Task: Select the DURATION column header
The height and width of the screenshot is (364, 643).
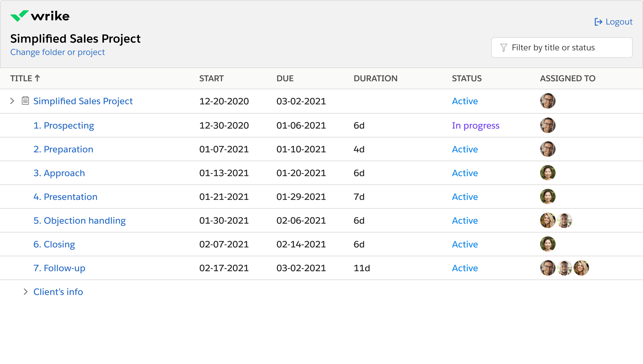Action: [376, 78]
